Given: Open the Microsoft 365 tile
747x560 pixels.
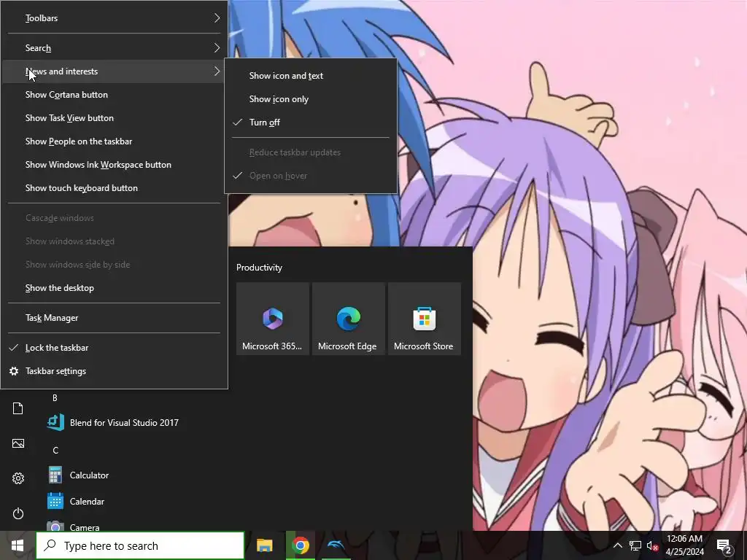Looking at the screenshot, I should tap(273, 319).
